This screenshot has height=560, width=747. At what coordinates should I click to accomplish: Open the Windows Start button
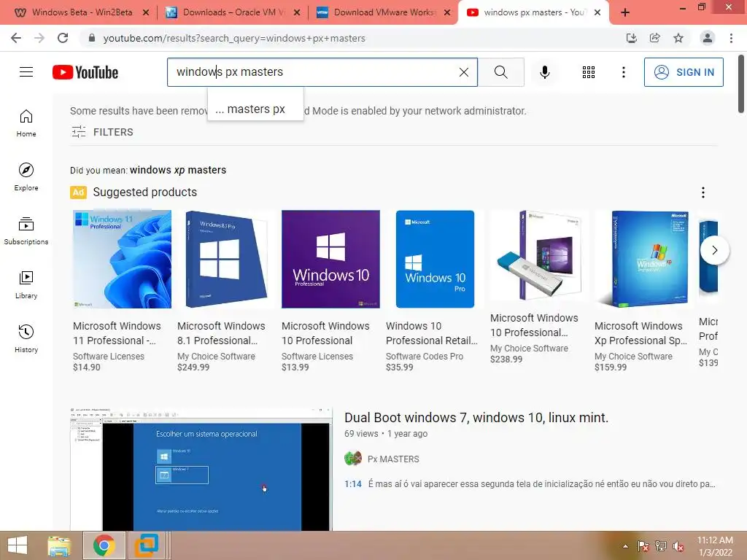pos(18,545)
